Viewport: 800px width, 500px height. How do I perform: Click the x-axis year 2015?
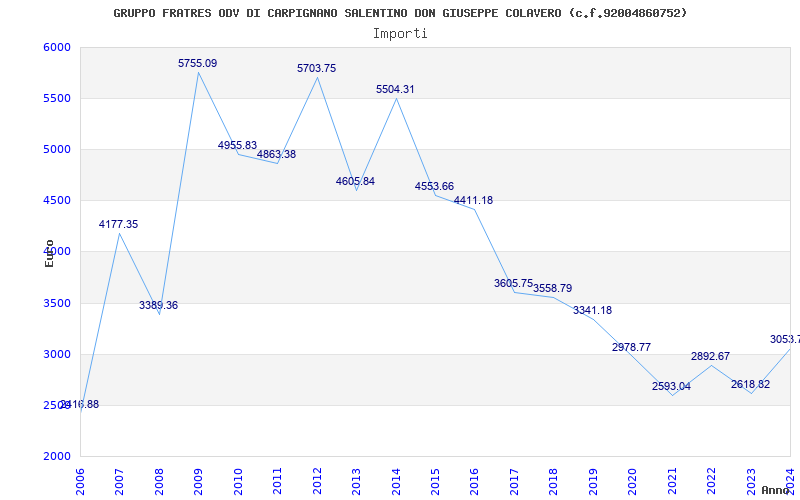pos(435,481)
